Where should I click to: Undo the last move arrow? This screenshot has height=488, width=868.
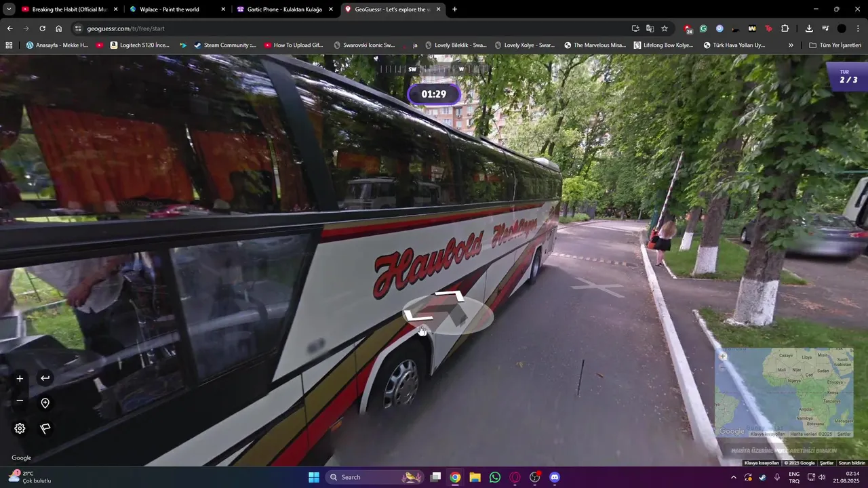[x=45, y=378]
